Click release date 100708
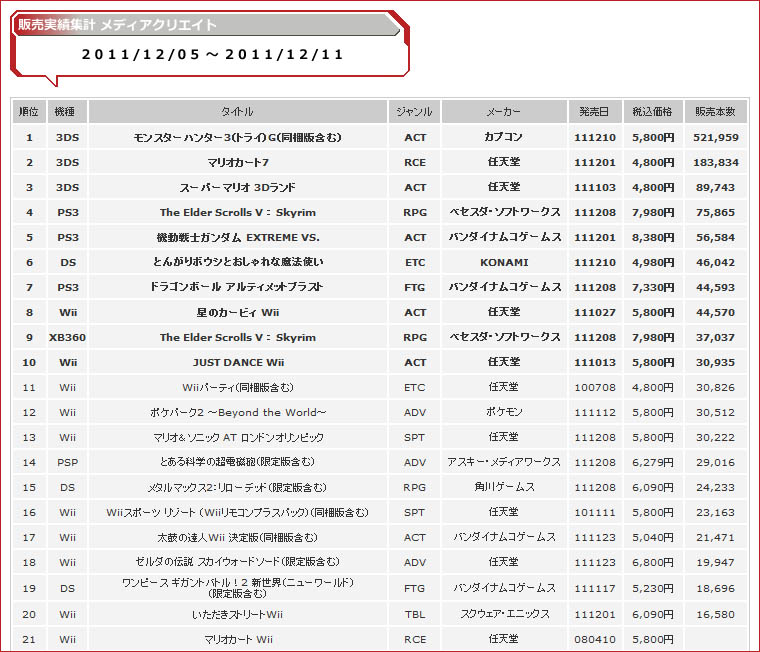760x652 pixels. [x=595, y=388]
